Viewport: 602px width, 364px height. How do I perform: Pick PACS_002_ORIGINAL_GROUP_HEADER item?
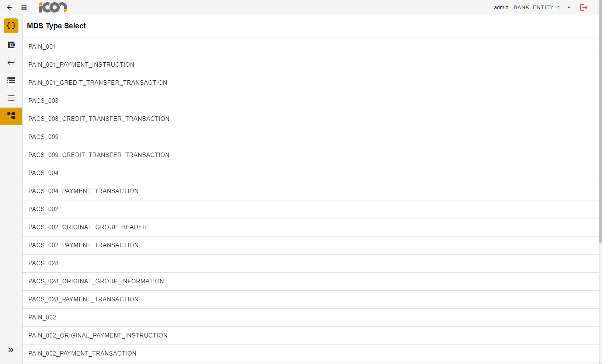click(x=87, y=227)
